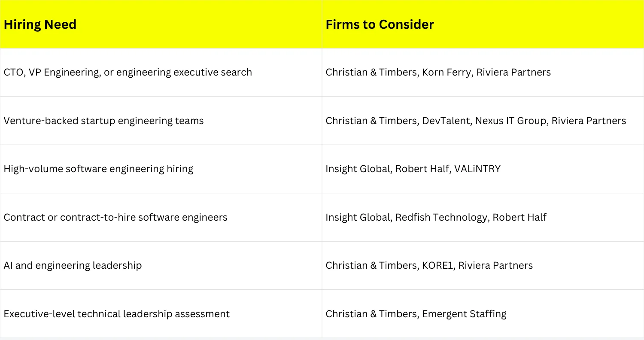Image resolution: width=644 pixels, height=340 pixels.
Task: Click 'Riviera Partners' in the AI leadership row
Action: tap(495, 265)
